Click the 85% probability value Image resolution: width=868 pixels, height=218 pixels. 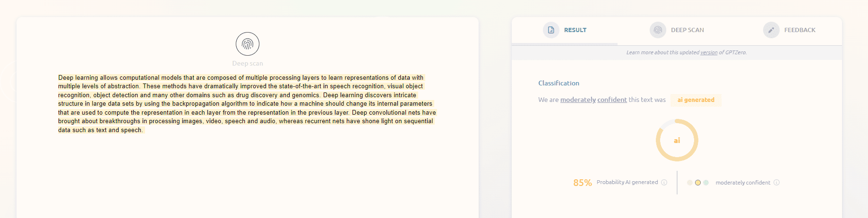click(583, 183)
